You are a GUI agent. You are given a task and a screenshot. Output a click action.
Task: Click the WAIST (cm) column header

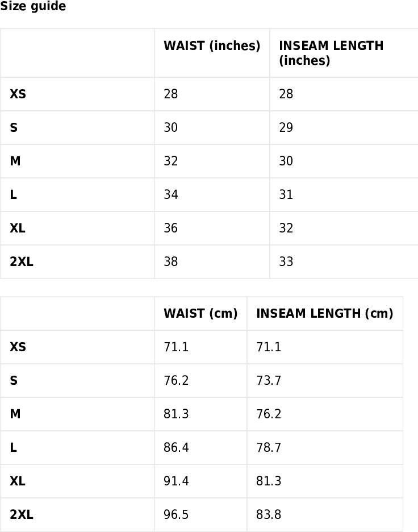click(200, 314)
